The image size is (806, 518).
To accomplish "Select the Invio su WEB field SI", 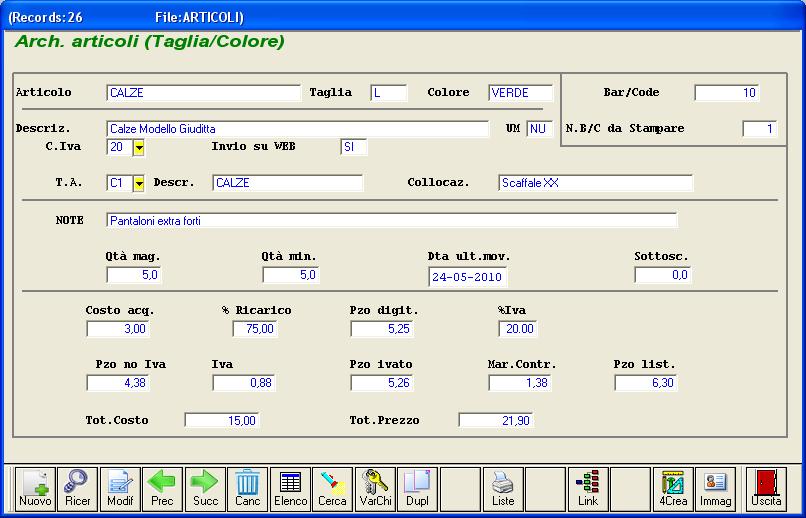I will [x=354, y=147].
